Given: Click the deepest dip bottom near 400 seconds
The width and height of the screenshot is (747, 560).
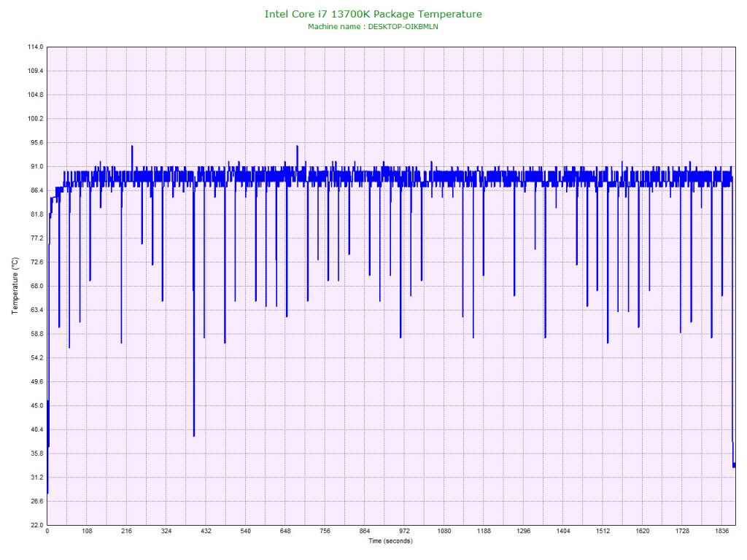Looking at the screenshot, I should coord(194,435).
